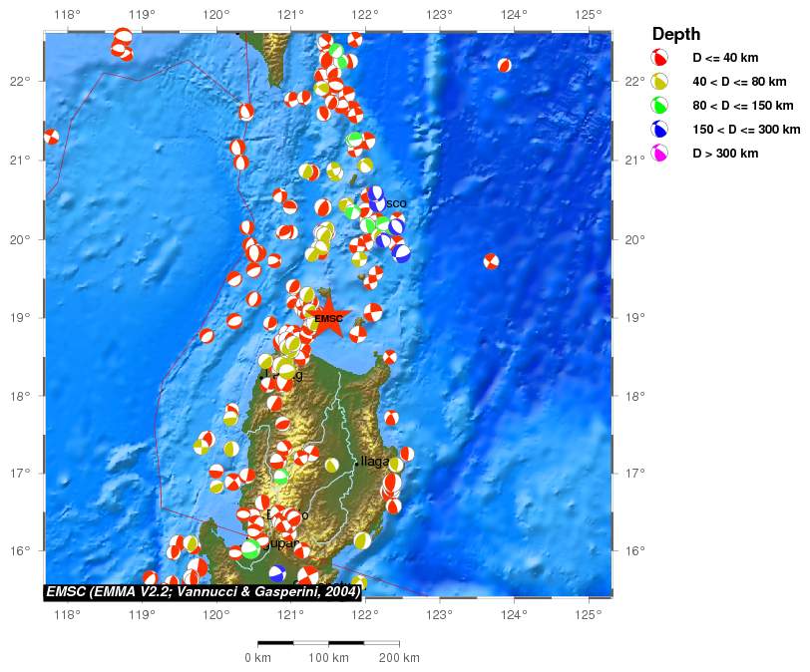810x672 pixels.
Task: Click the yellow beachball west of Ilagan
Action: (332, 465)
